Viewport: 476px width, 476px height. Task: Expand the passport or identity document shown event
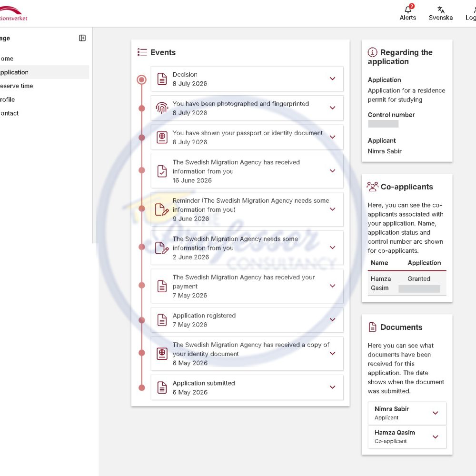pos(332,137)
